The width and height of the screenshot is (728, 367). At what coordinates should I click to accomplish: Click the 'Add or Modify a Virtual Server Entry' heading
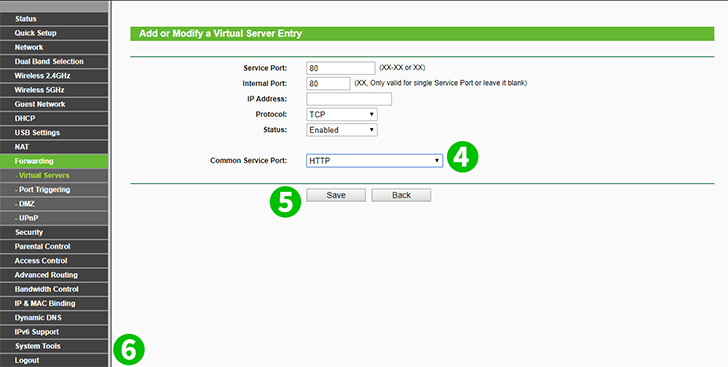[x=221, y=33]
